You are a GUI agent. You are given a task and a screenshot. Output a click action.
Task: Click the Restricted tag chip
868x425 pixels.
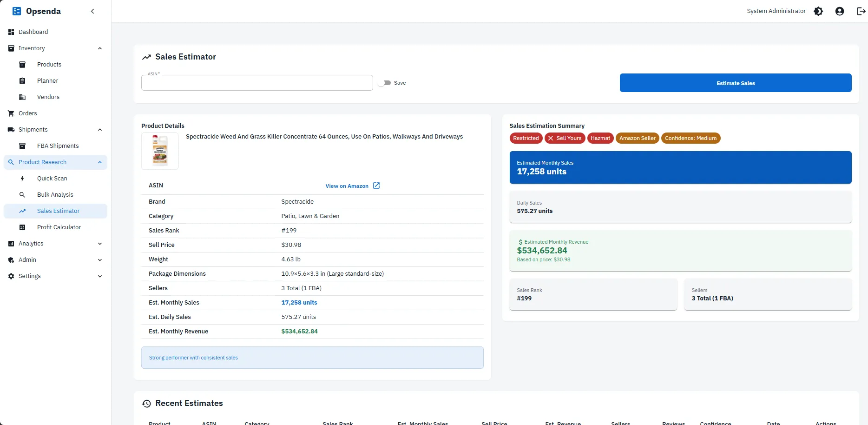(x=526, y=138)
